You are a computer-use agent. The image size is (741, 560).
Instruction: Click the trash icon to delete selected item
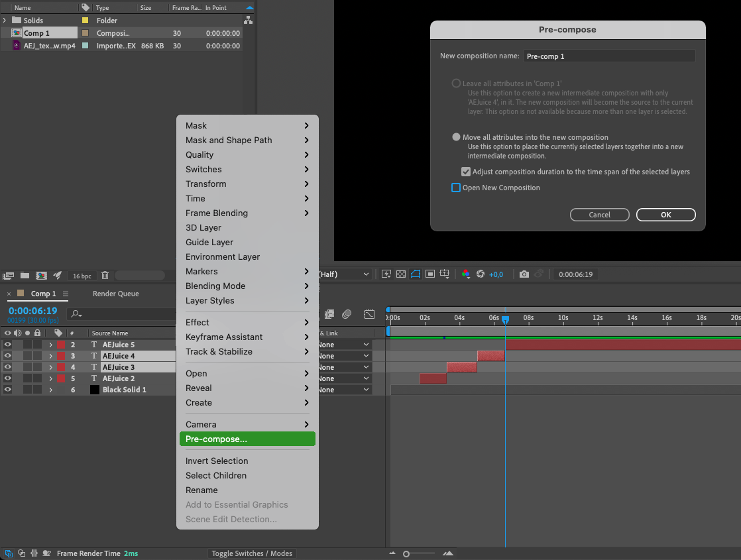(105, 275)
